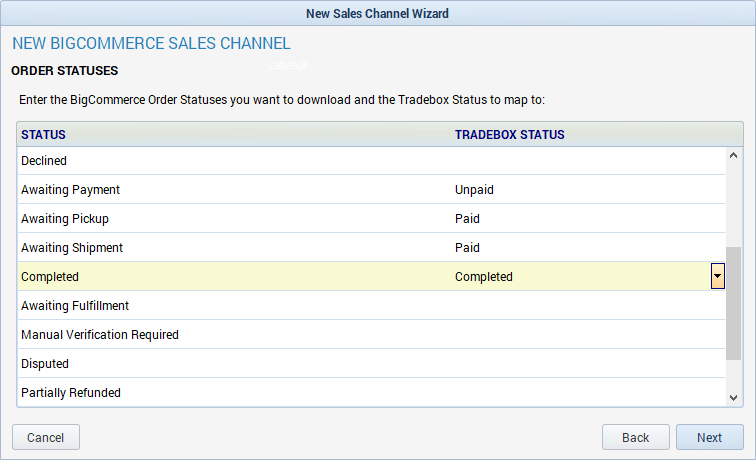The image size is (756, 460).
Task: Select the Awaiting Shipment status row
Action: (x=371, y=247)
